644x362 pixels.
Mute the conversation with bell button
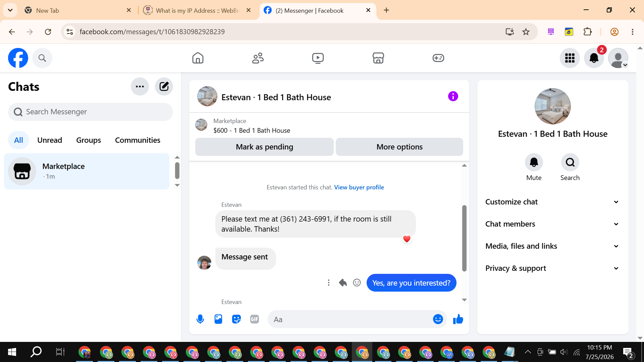click(534, 163)
